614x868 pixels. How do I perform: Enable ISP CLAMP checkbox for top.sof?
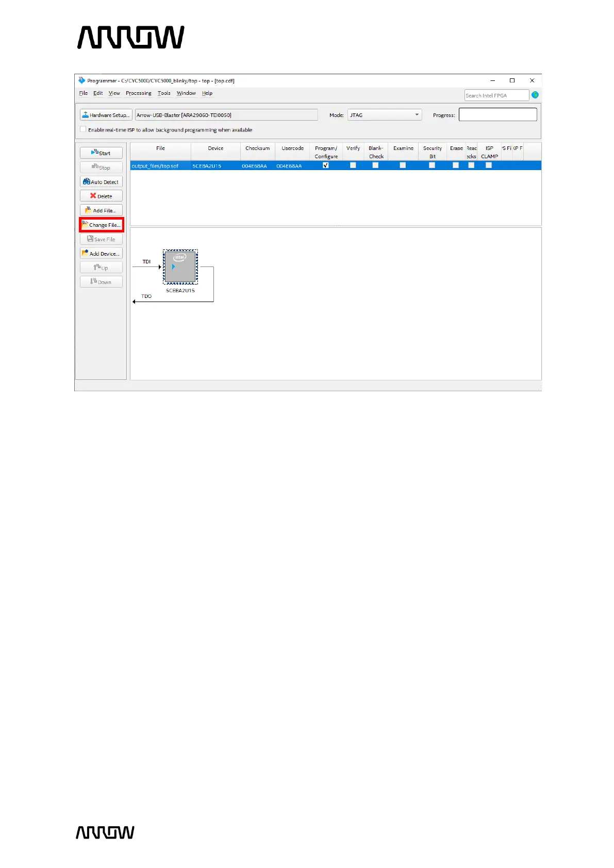(489, 165)
